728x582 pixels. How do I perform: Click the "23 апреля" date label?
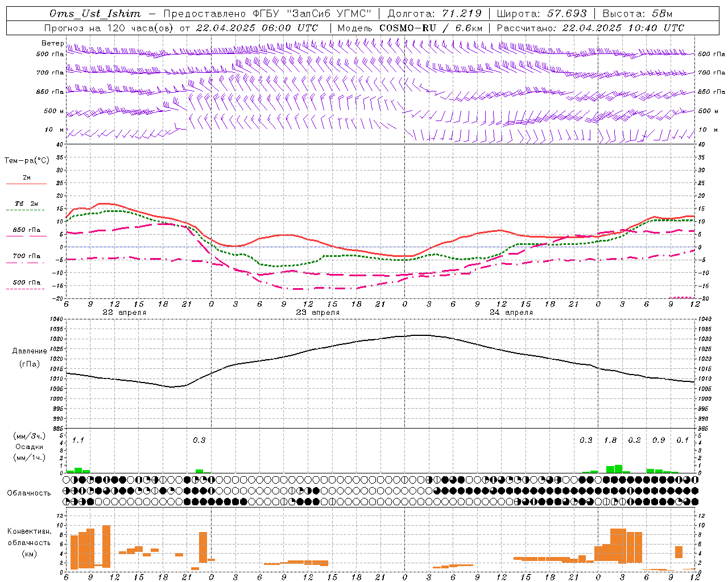click(317, 313)
